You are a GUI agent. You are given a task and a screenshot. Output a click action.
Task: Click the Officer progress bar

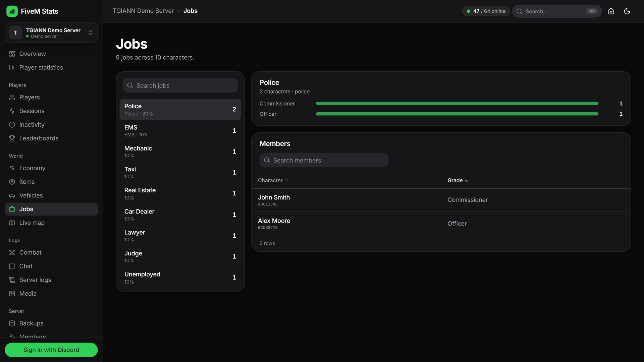coord(457,114)
